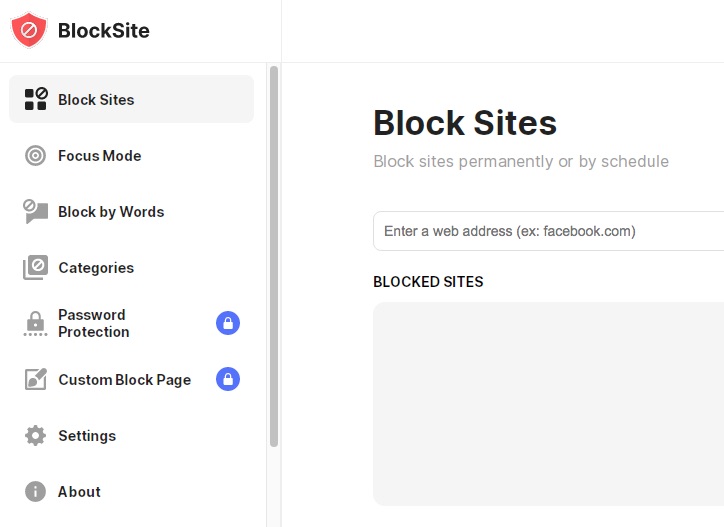This screenshot has height=527, width=724.
Task: Switch to the Focus Mode menu item
Action: coord(99,156)
